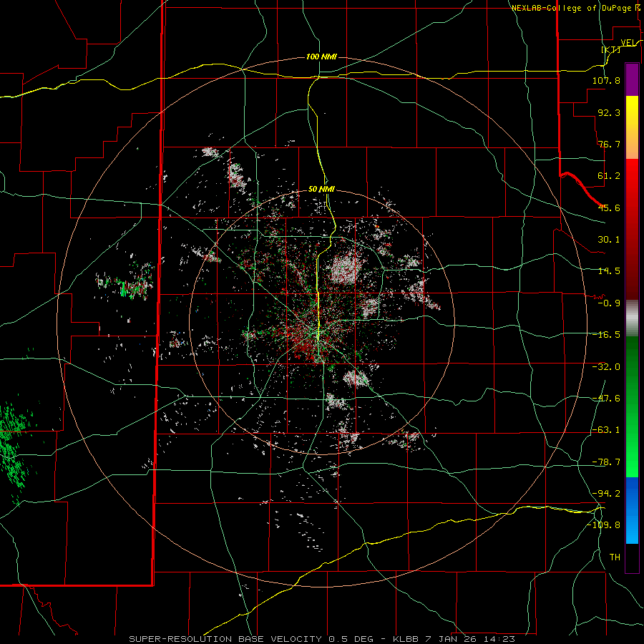Click the -109.8 scale value
The image size is (644, 644).
click(603, 525)
